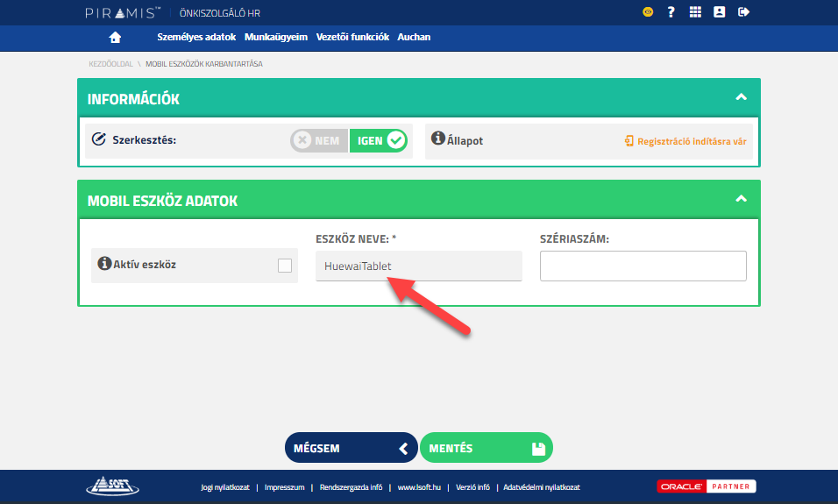
Task: Check the Aktív eszköz checkbox
Action: [285, 266]
